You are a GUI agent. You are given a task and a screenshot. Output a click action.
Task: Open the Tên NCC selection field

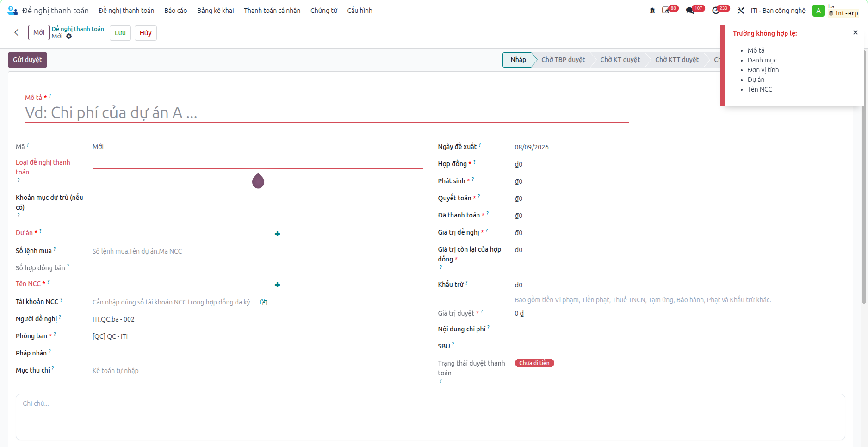182,285
